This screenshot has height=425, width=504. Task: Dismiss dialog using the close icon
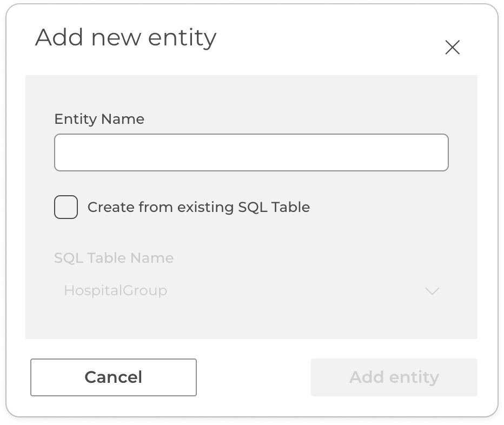coord(452,48)
